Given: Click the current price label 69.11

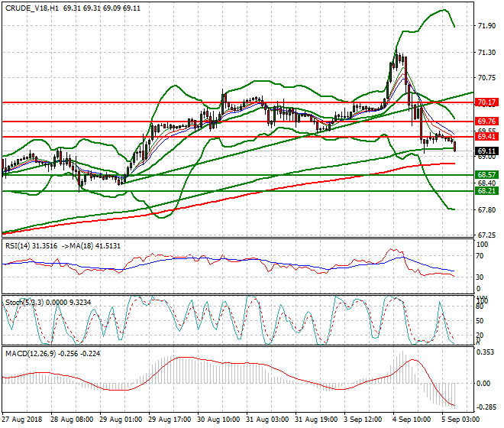Looking at the screenshot, I should click(486, 151).
